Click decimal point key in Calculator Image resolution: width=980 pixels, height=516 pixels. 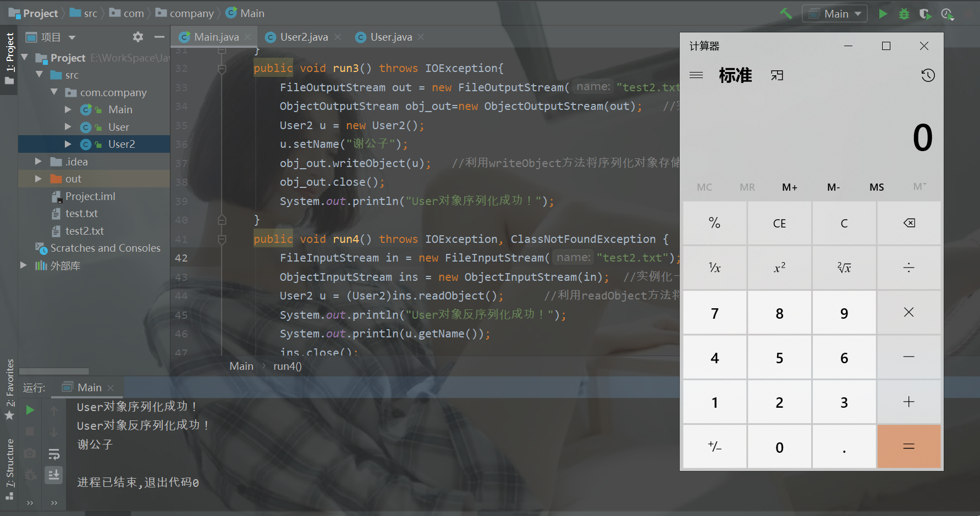click(844, 447)
